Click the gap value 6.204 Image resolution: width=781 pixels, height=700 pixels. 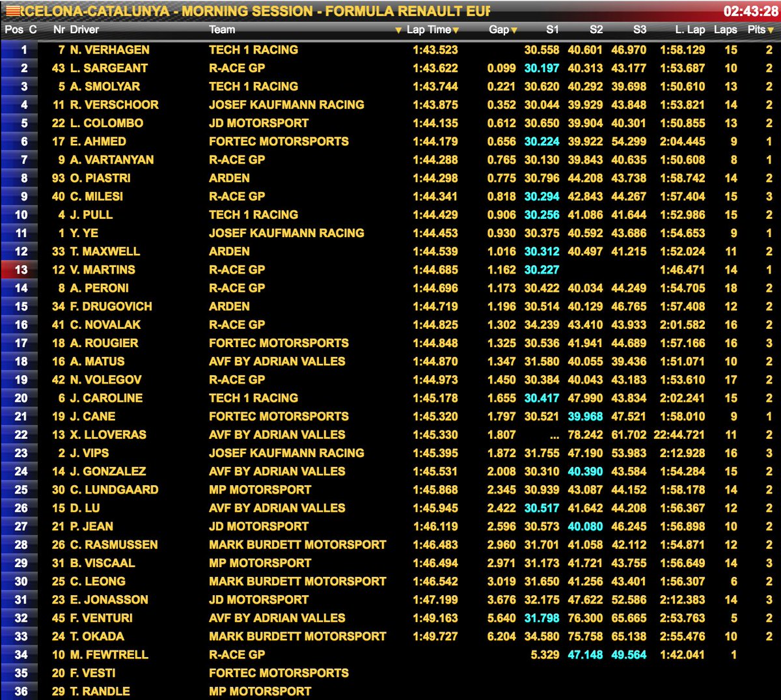[x=501, y=636]
